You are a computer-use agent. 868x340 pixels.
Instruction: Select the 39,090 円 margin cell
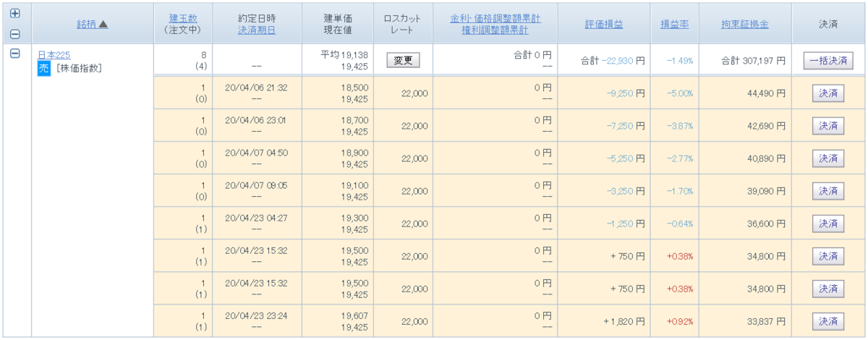pos(765,190)
